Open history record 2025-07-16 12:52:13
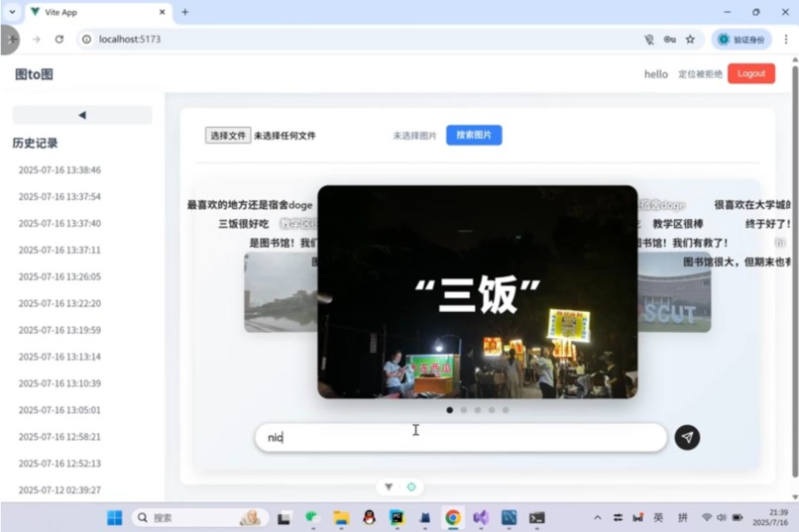This screenshot has height=532, width=799. pos(59,464)
